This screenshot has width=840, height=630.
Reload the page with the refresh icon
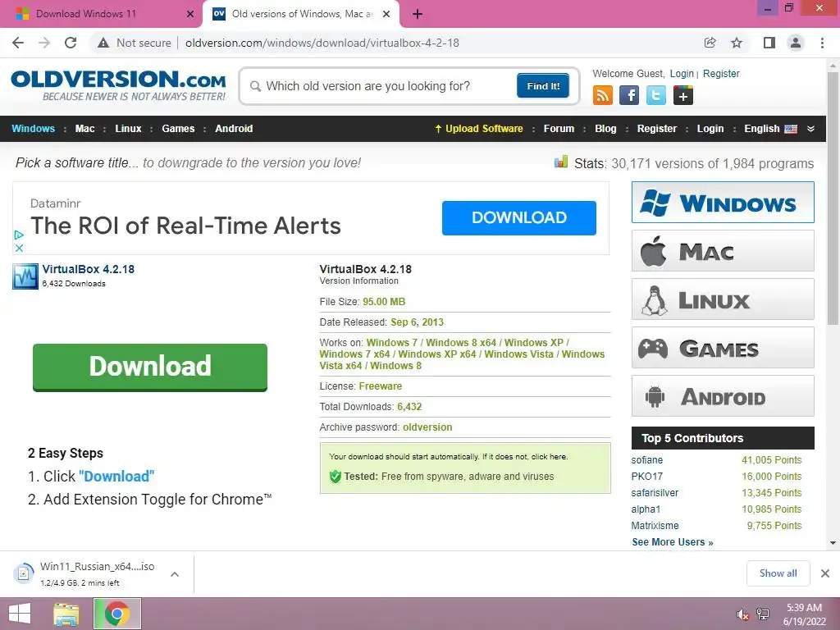point(71,43)
